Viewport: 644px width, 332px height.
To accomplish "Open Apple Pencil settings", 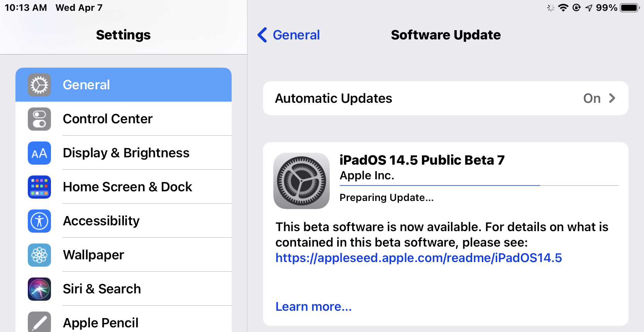I will tap(124, 319).
